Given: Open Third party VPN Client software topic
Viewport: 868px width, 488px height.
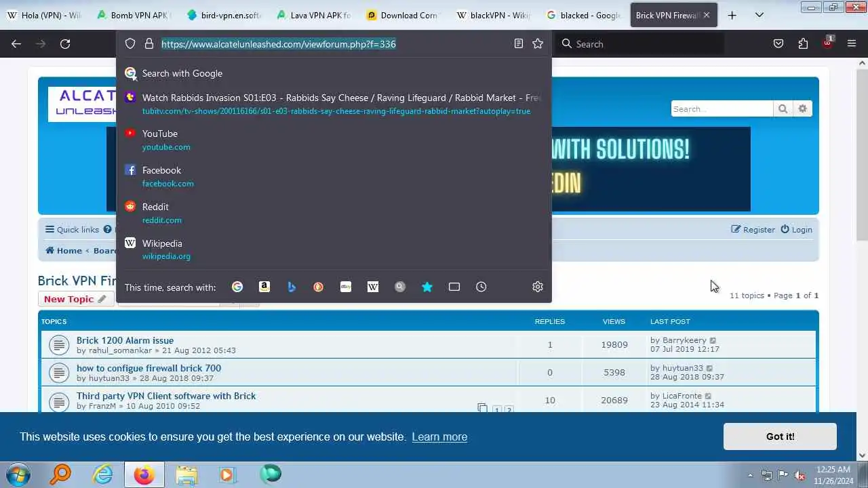Looking at the screenshot, I should (x=166, y=396).
